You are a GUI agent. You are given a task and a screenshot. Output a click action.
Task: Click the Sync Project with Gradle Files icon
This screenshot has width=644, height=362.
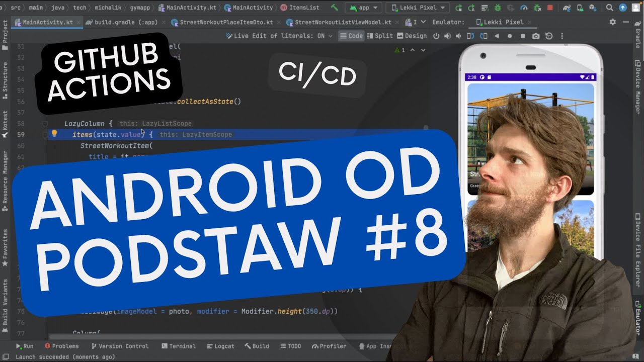point(567,8)
